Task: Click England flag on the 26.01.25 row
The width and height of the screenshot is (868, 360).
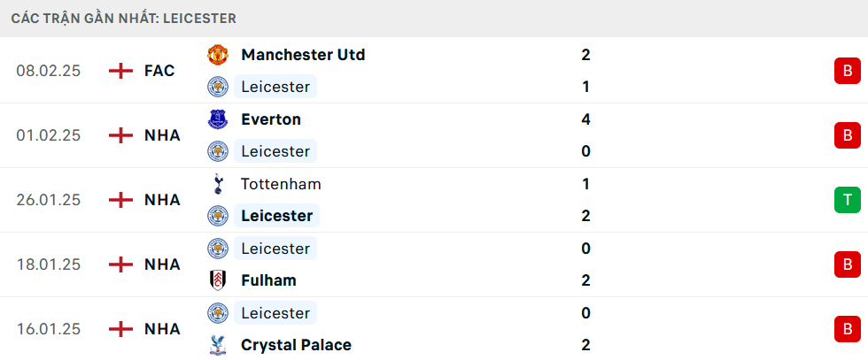Action: pos(120,200)
